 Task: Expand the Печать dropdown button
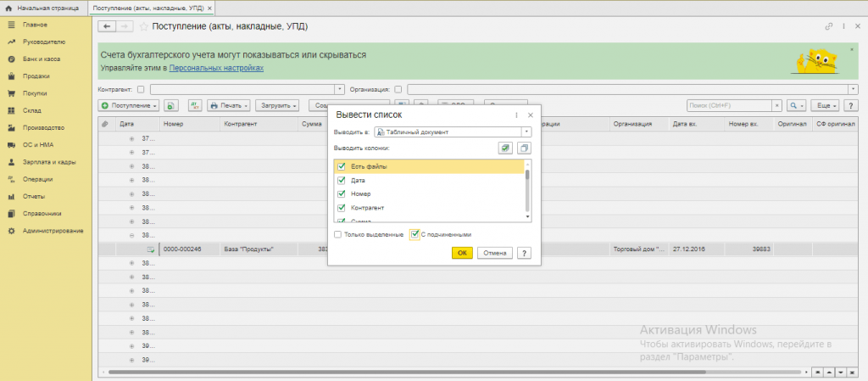point(229,105)
